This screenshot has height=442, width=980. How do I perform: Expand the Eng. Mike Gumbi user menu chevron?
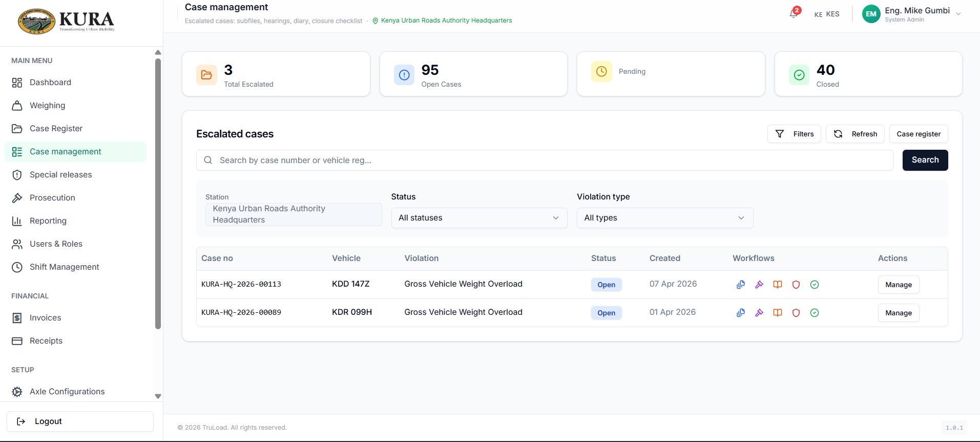click(x=958, y=14)
